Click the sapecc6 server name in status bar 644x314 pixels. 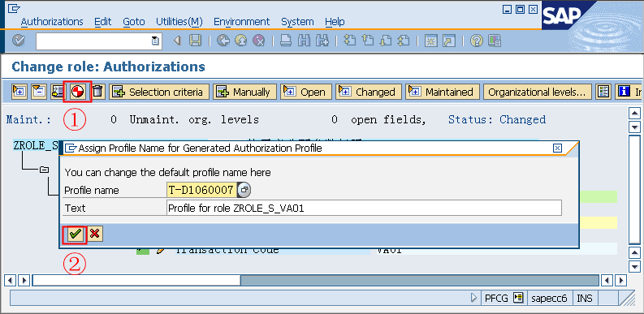549,298
